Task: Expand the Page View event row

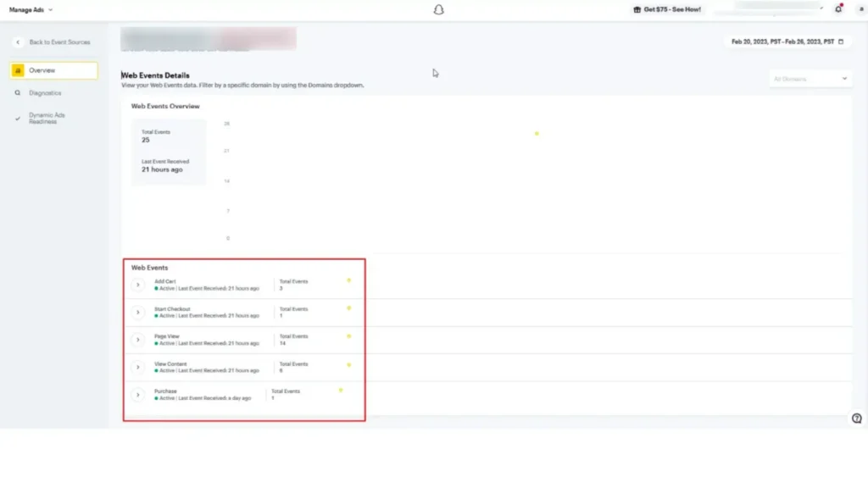Action: [x=138, y=340]
